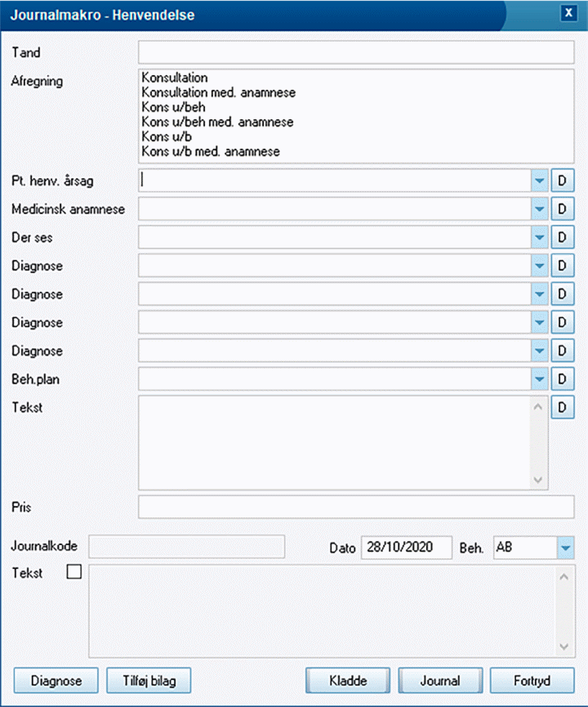Click the D button beside Beh.plan
Screen dimensions: 588x707
(x=562, y=378)
